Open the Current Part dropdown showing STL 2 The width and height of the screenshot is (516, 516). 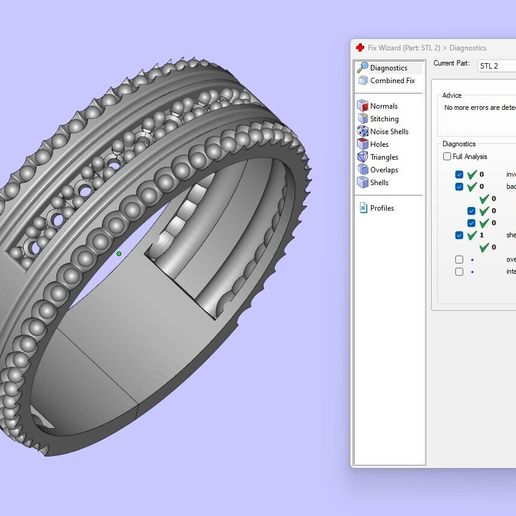tap(497, 66)
